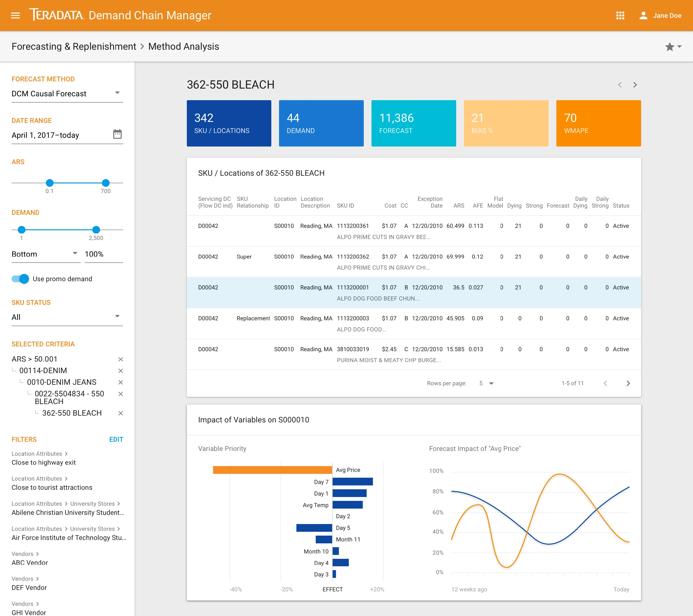Click the Close to highway exit filter
The image size is (693, 616).
(x=43, y=463)
